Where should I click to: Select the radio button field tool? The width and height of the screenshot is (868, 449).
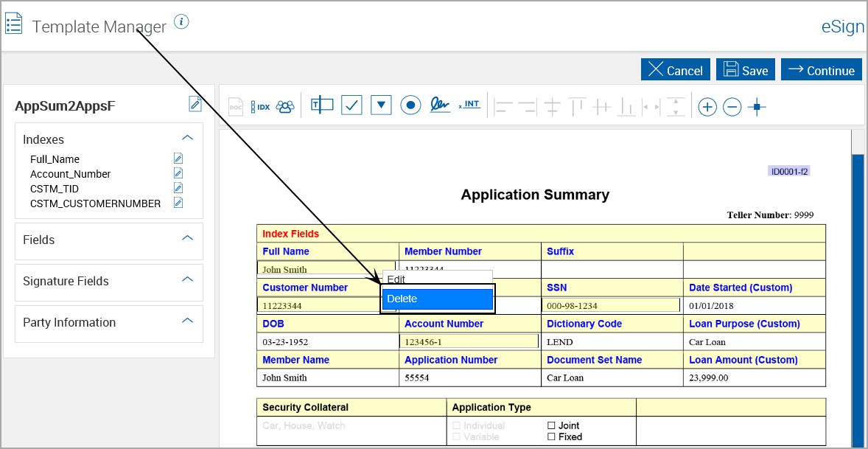click(x=410, y=105)
